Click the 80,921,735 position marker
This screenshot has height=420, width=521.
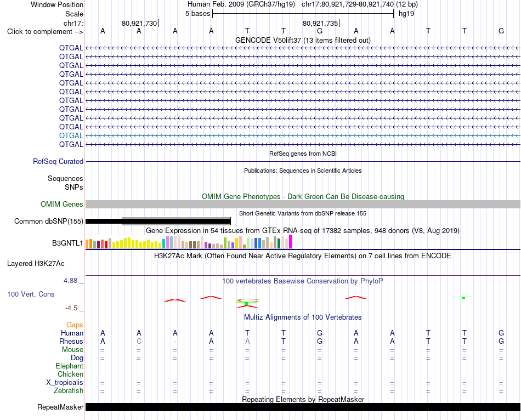[x=320, y=23]
